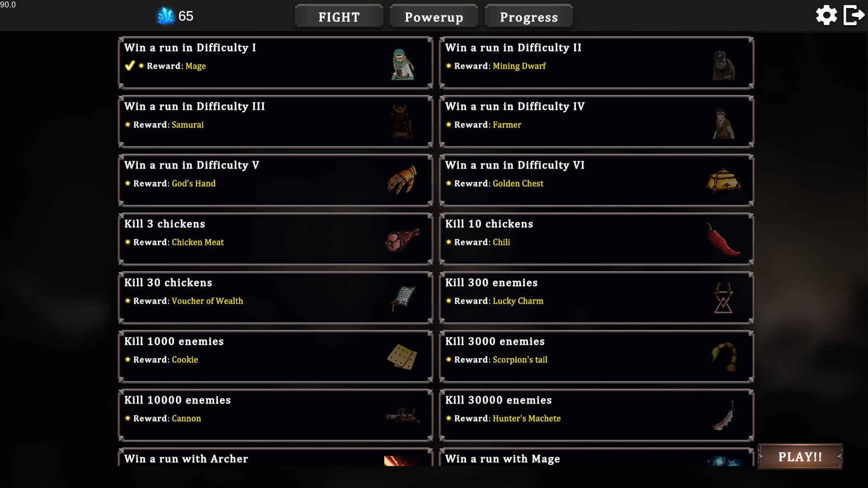
Task: Select the Mage character reward icon
Action: click(x=402, y=65)
